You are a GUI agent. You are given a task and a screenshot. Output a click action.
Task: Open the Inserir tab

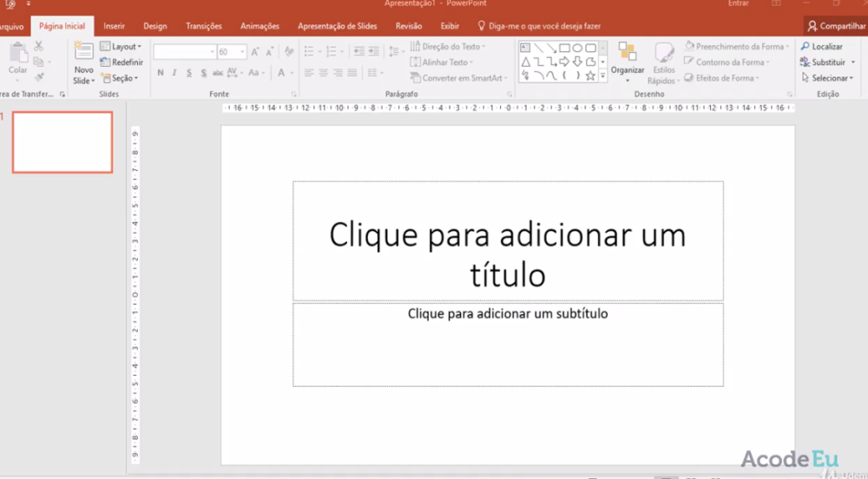(x=114, y=26)
